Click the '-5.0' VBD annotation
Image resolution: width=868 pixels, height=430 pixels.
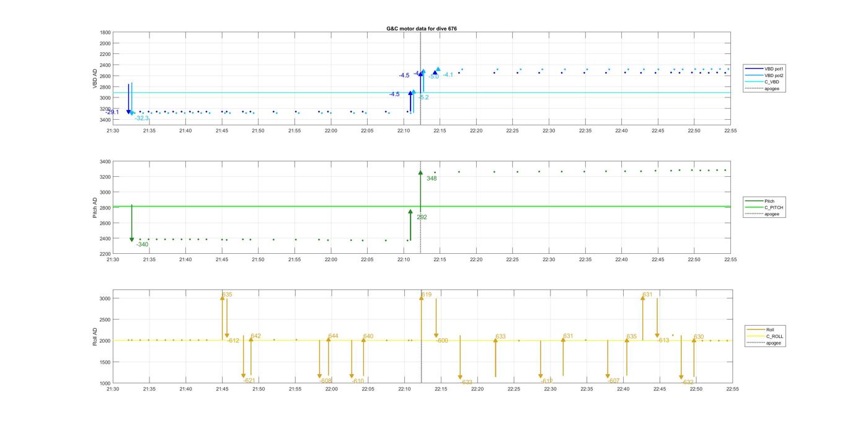(433, 77)
